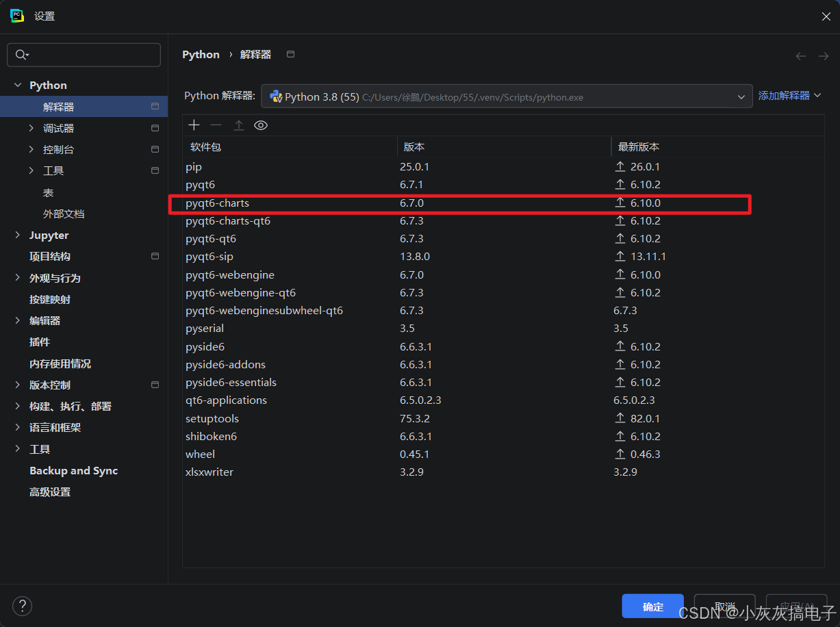Click the PyCharm logo in title bar
840x627 pixels.
click(17, 16)
